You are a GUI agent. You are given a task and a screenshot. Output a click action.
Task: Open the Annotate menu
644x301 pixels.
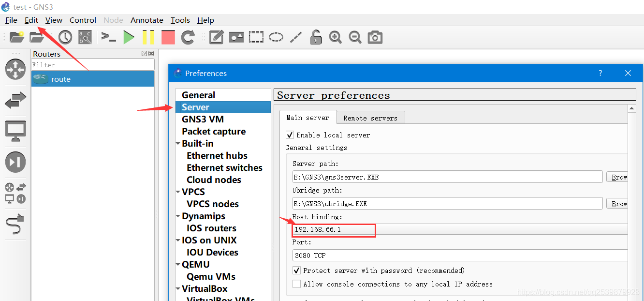147,20
